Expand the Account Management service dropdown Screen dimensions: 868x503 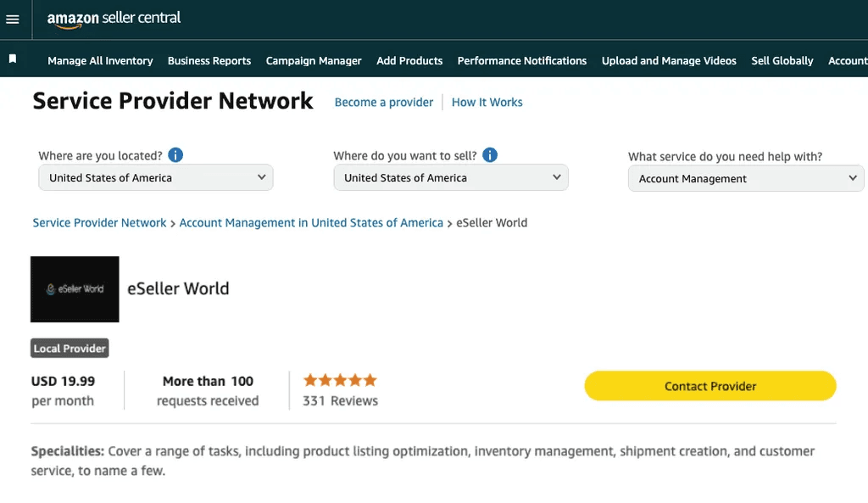coord(746,179)
